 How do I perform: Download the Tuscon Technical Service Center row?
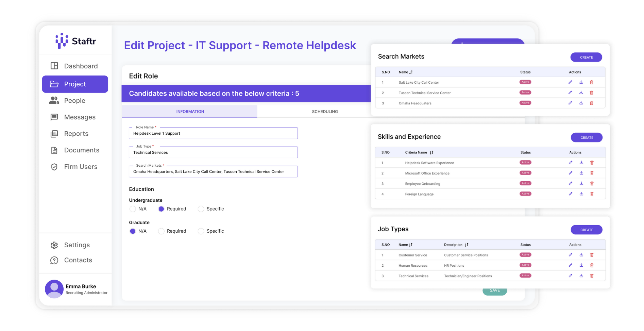581,93
